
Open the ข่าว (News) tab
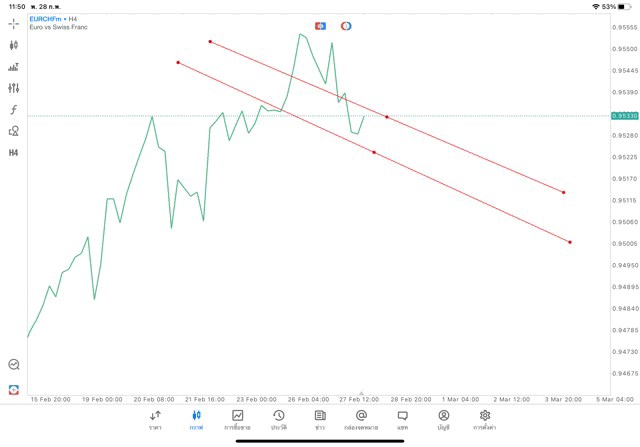coord(320,419)
